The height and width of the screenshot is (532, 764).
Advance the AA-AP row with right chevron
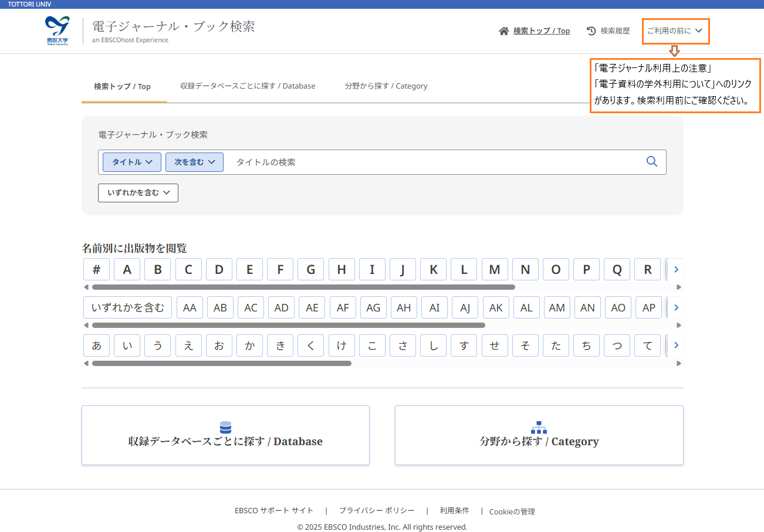pyautogui.click(x=676, y=307)
